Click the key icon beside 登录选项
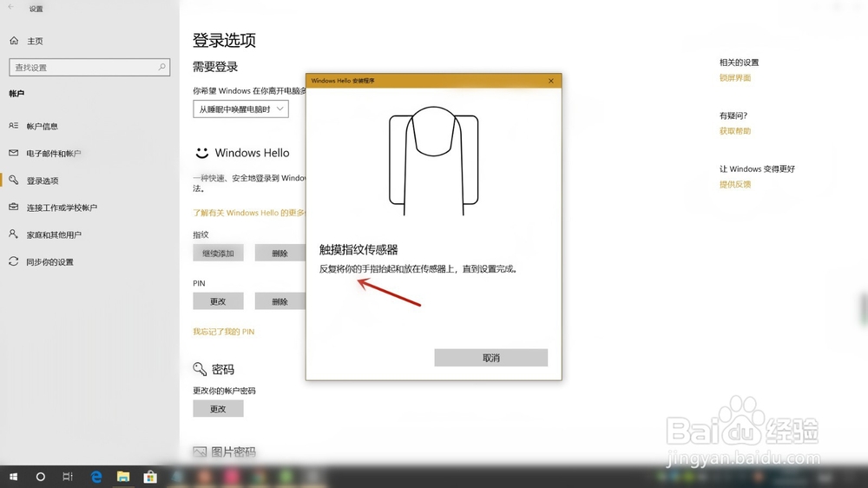Viewport: 868px width, 488px height. click(x=13, y=180)
